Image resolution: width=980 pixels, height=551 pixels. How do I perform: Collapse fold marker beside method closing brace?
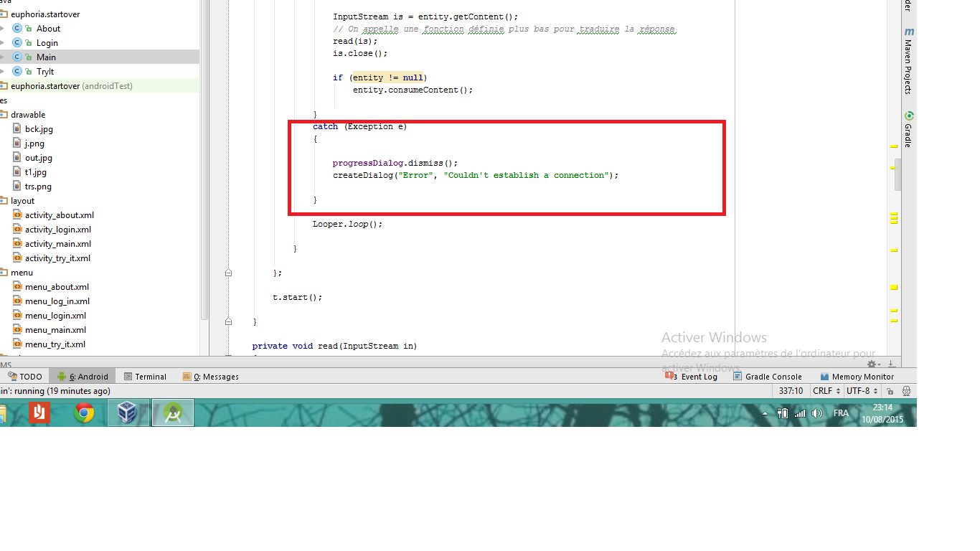(228, 321)
